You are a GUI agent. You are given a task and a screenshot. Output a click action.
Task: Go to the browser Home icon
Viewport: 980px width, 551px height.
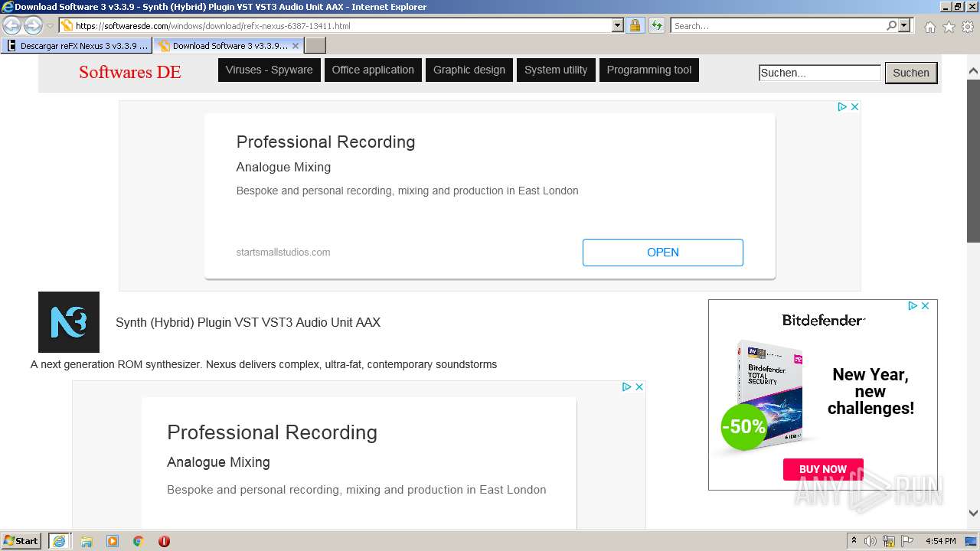coord(929,27)
